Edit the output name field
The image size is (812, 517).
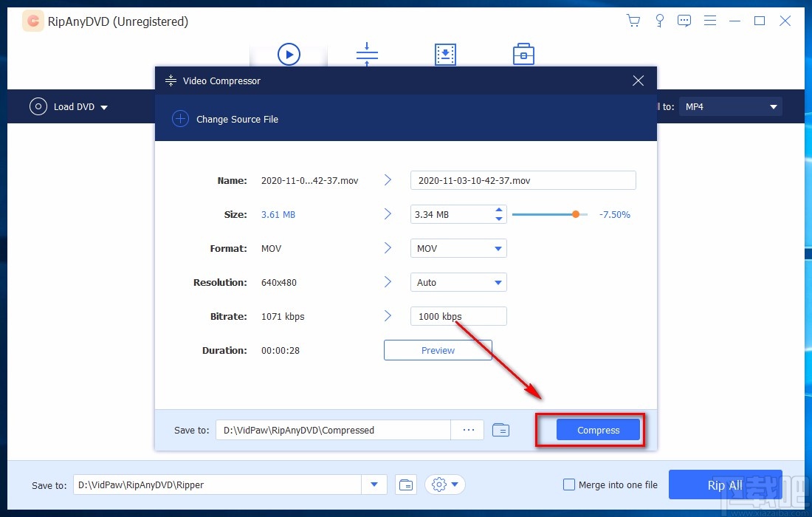pos(523,180)
